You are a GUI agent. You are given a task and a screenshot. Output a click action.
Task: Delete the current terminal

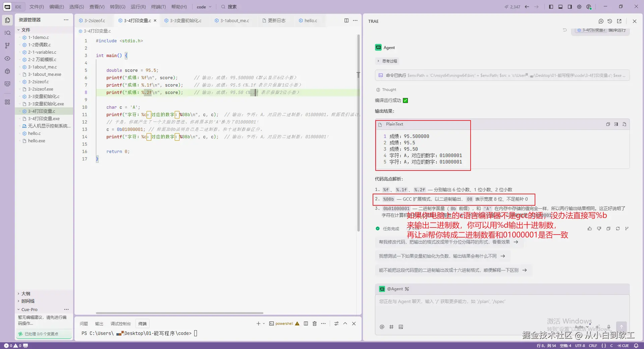click(x=315, y=323)
